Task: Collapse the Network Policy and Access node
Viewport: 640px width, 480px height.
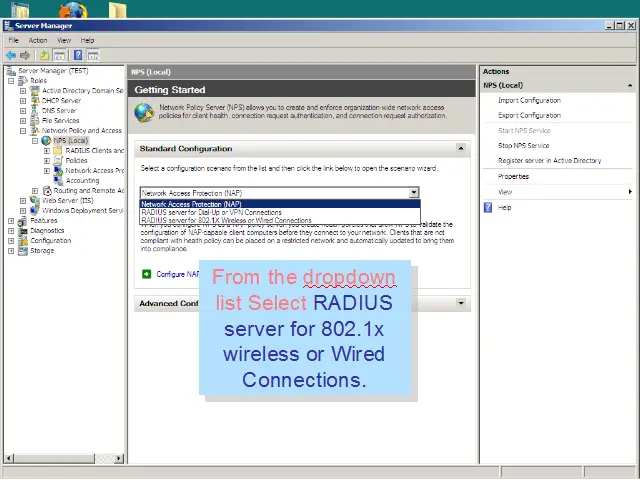Action: coord(23,131)
